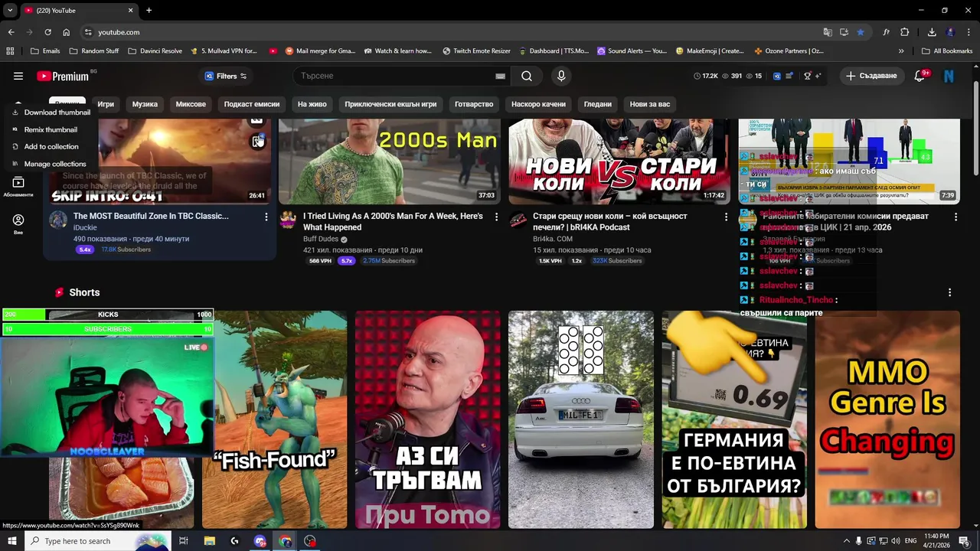
Task: Open options for 2000's Man video
Action: pyautogui.click(x=496, y=217)
